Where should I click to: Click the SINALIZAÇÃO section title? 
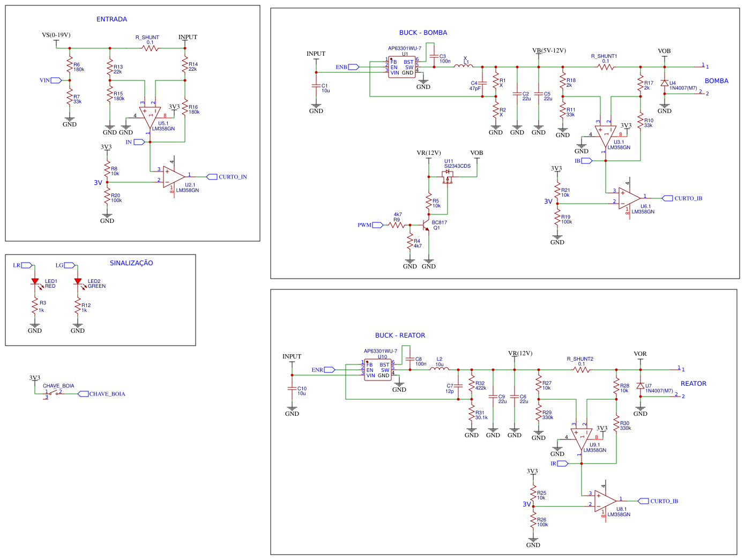point(131,263)
